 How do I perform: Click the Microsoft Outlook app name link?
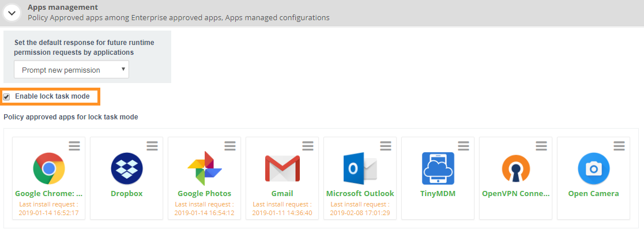click(360, 194)
